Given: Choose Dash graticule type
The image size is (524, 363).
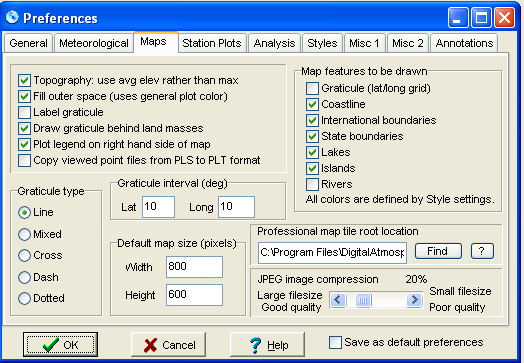Looking at the screenshot, I should tap(24, 277).
